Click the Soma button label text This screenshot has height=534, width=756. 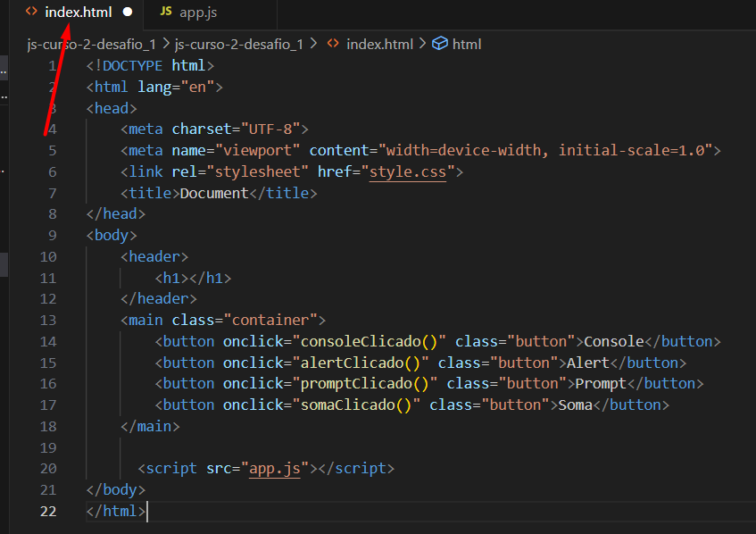pyautogui.click(x=575, y=405)
